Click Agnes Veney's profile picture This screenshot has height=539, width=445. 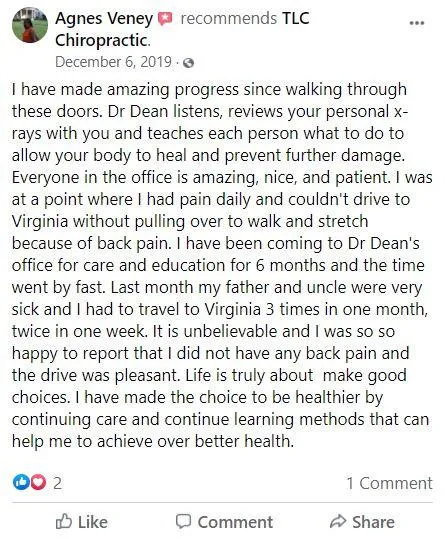coord(30,25)
